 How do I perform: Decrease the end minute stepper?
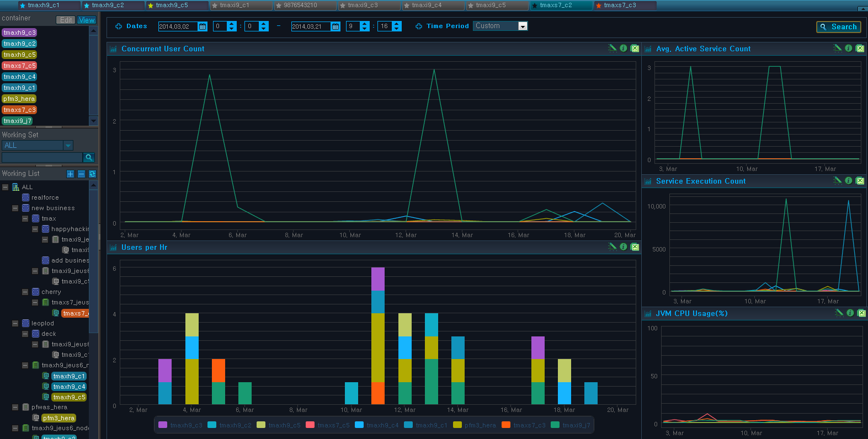[397, 29]
